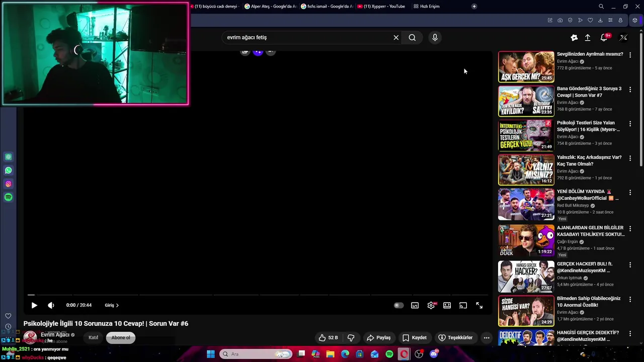Open options for 'Sevgilinizden Ayrılmalı mısınız?'
This screenshot has height=362, width=644.
point(630,55)
